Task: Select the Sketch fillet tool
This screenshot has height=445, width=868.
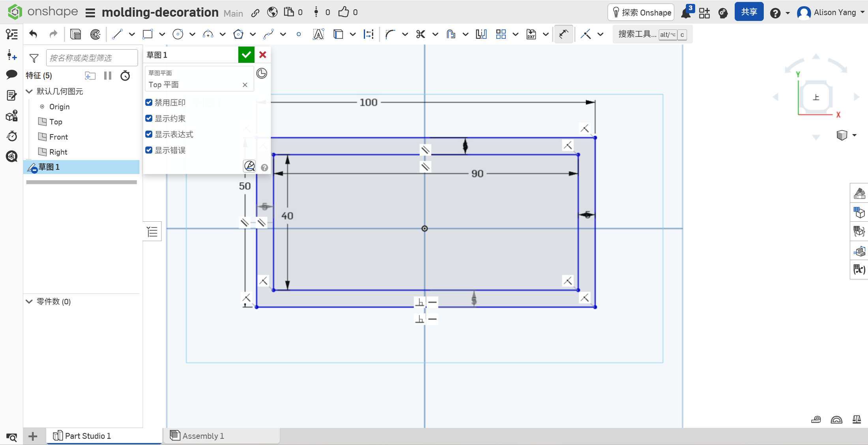Action: coord(390,34)
